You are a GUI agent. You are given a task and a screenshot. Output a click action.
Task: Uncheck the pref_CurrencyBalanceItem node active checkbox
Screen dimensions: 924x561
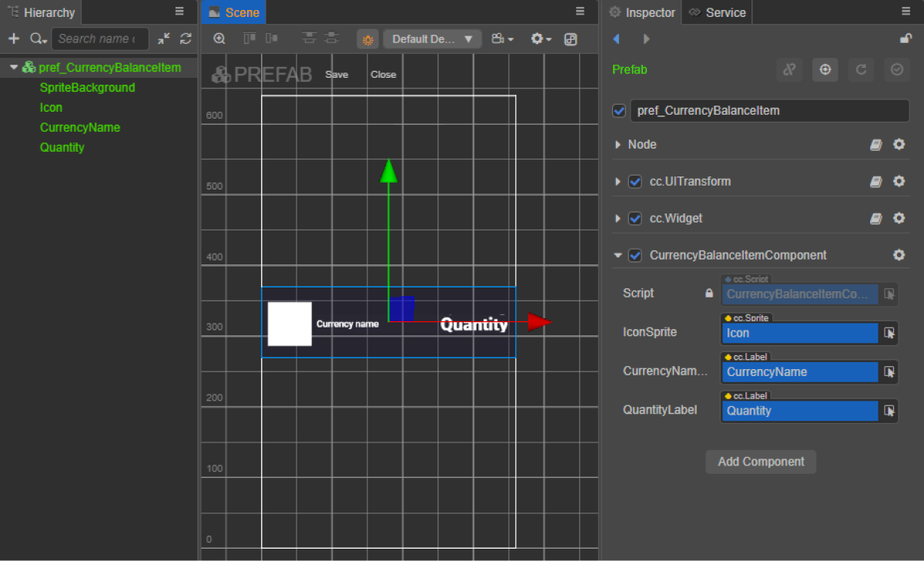pyautogui.click(x=619, y=111)
